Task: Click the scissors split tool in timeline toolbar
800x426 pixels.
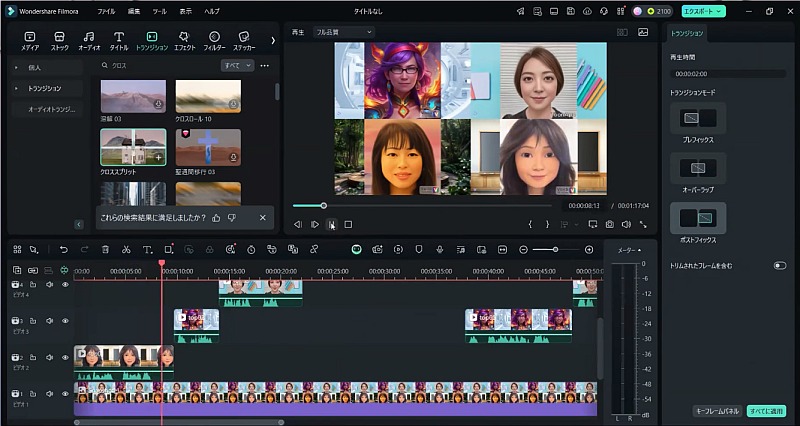Action: [x=126, y=249]
